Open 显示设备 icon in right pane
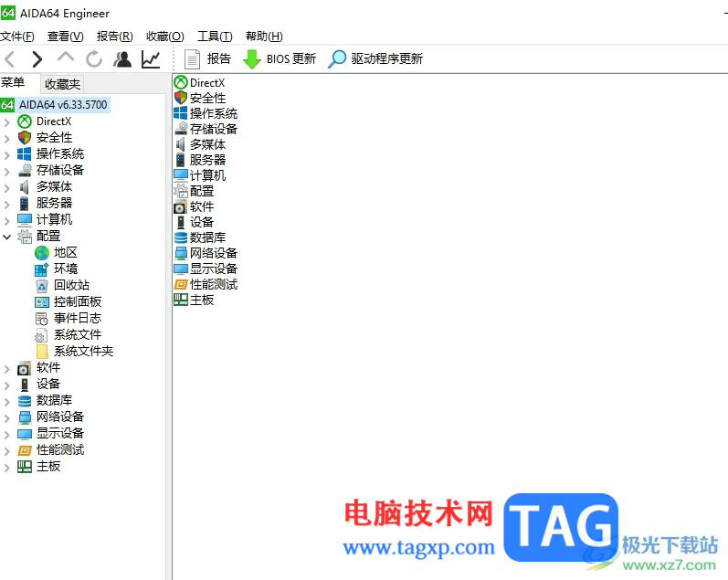 coord(181,269)
